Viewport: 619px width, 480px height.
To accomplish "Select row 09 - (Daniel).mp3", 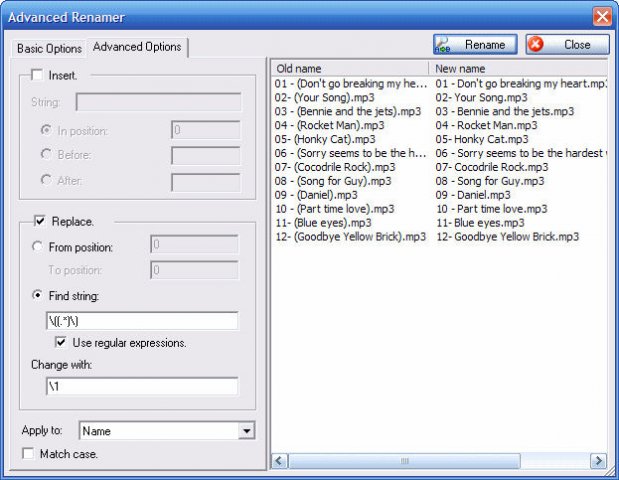I will pyautogui.click(x=316, y=195).
